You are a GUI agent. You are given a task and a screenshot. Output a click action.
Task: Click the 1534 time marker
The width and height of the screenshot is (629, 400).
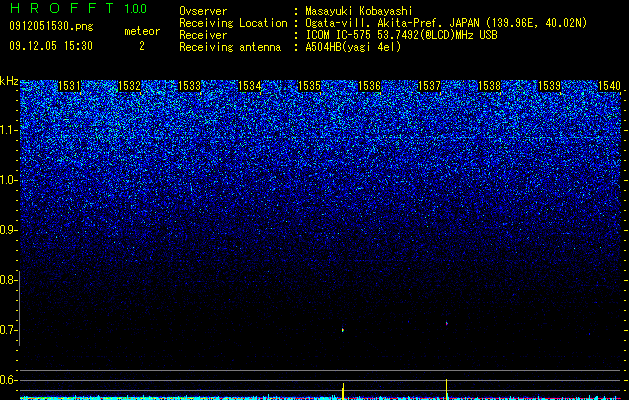click(x=250, y=86)
